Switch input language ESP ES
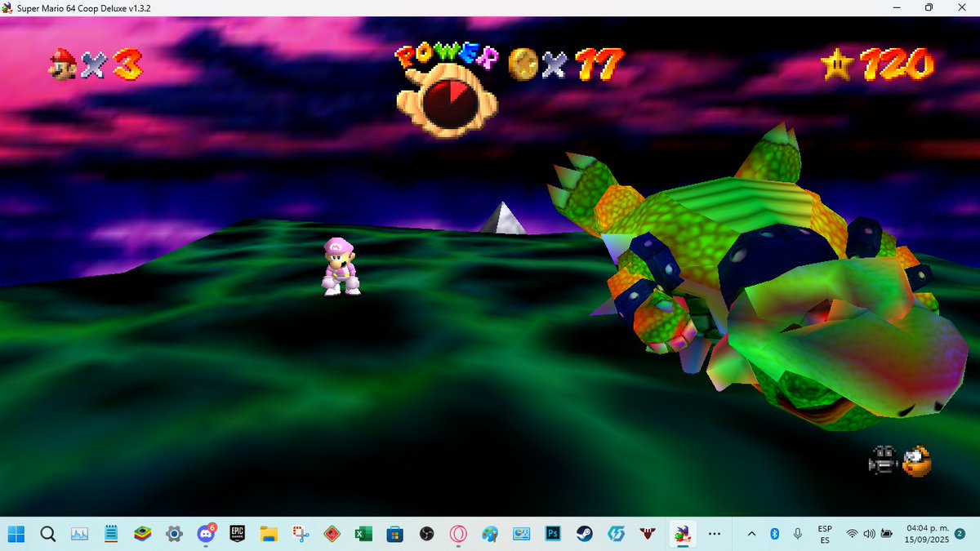This screenshot has height=551, width=980. pos(825,534)
